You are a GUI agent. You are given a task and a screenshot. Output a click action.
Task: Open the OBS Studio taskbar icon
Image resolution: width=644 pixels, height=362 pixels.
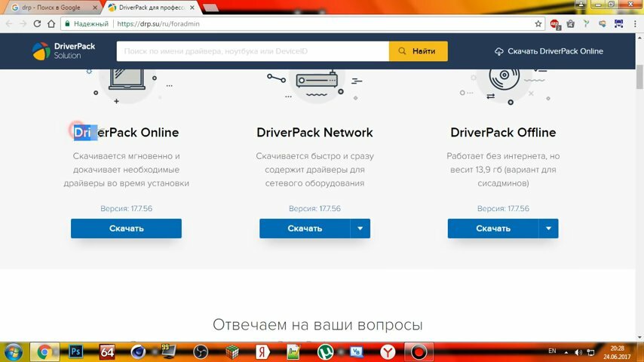tap(201, 352)
